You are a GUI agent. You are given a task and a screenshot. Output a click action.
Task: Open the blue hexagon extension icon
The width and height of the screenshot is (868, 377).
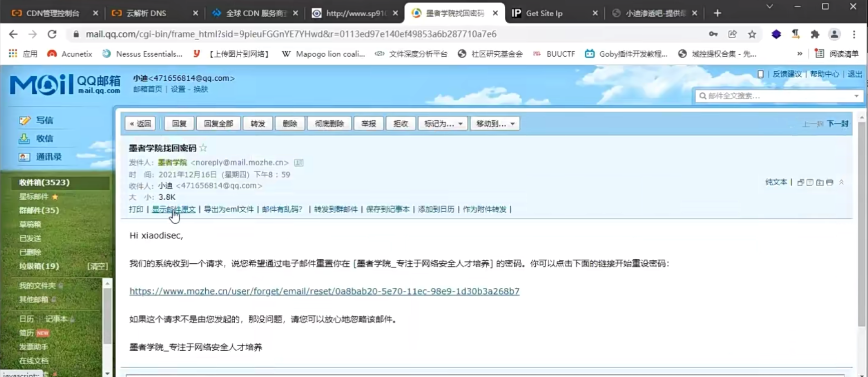click(x=776, y=34)
